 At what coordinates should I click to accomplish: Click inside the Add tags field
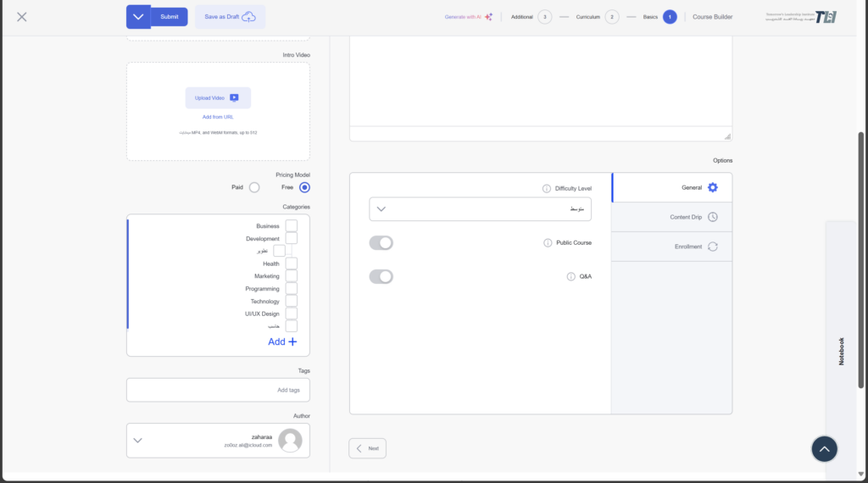[x=218, y=390]
